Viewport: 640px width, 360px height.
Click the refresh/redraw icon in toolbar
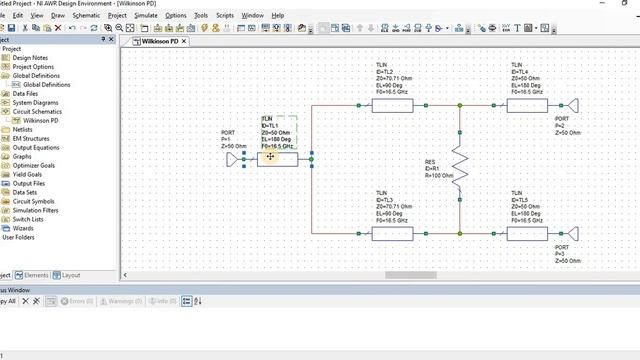[94, 28]
